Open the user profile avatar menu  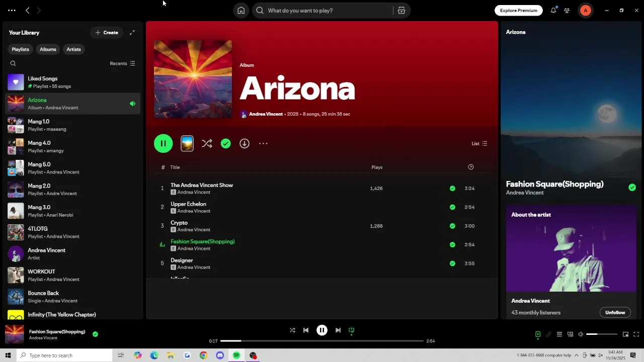586,11
